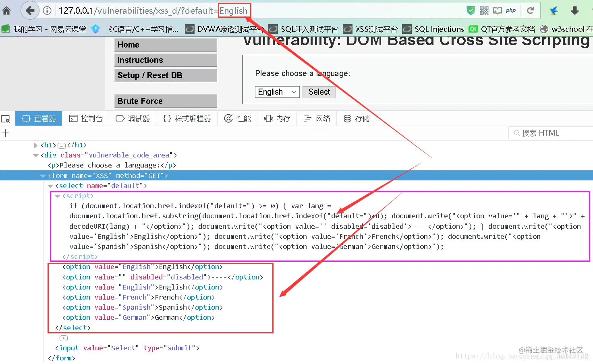This screenshot has height=364, width=593.
Task: Click the plus add node icon
Action: [x=6, y=133]
